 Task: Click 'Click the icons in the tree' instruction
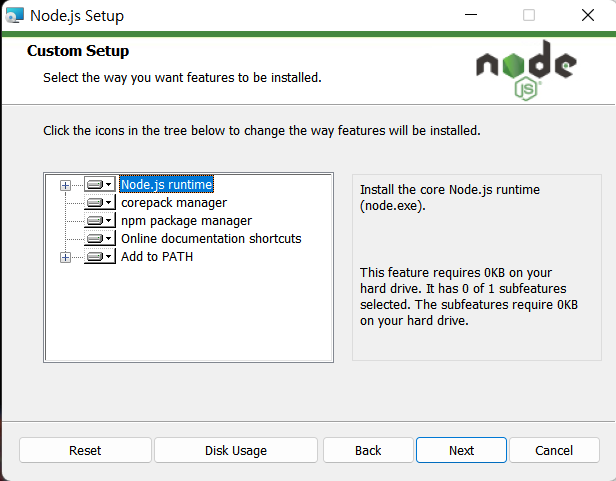[x=262, y=130]
